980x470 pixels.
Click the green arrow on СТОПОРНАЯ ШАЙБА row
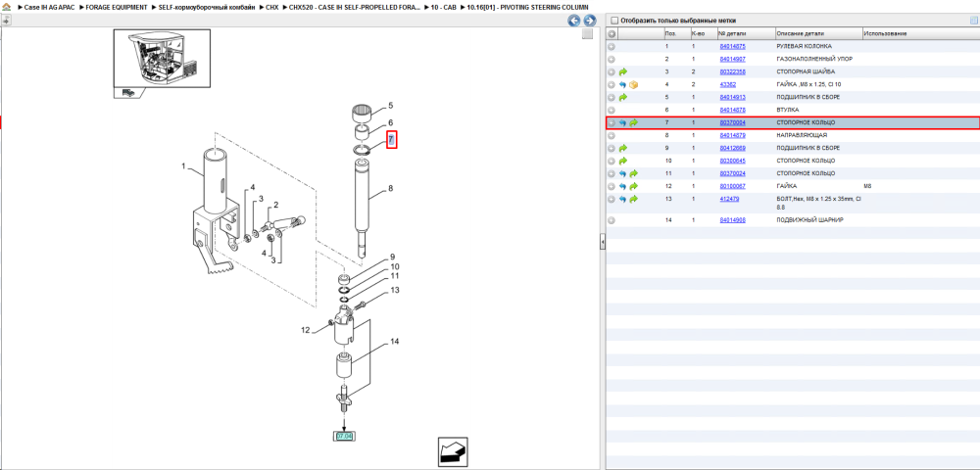click(622, 71)
